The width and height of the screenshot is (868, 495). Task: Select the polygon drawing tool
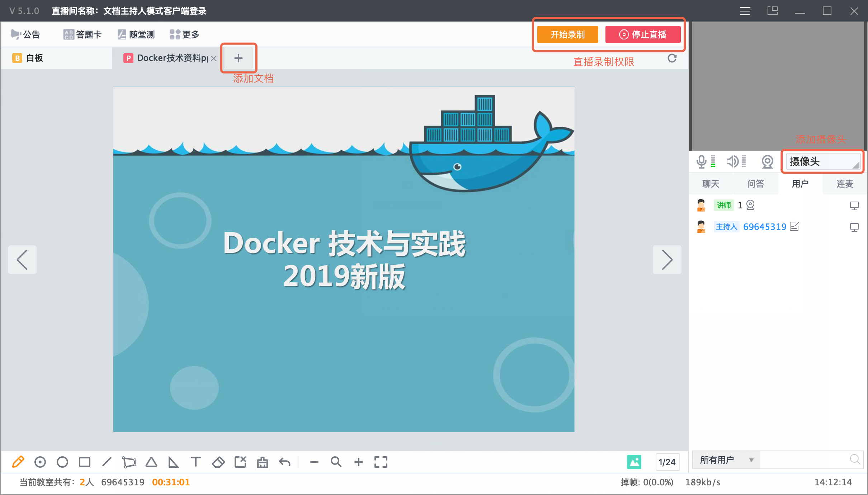tap(129, 462)
